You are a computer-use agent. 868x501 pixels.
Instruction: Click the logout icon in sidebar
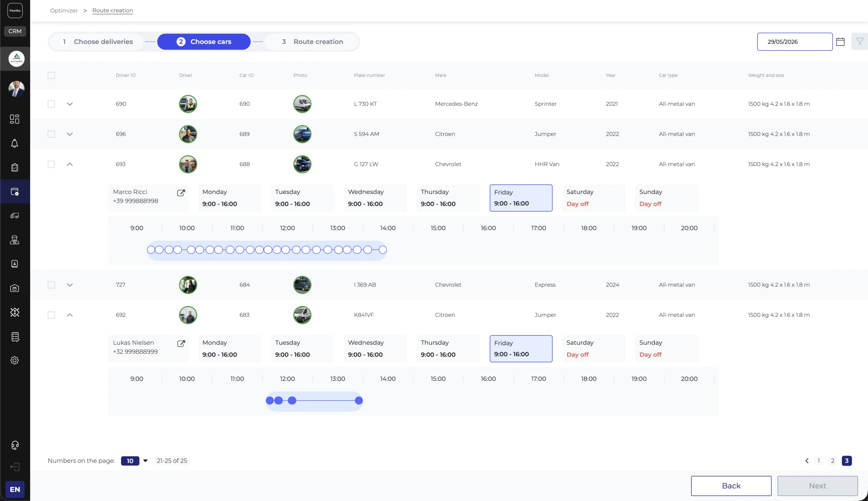(15, 467)
